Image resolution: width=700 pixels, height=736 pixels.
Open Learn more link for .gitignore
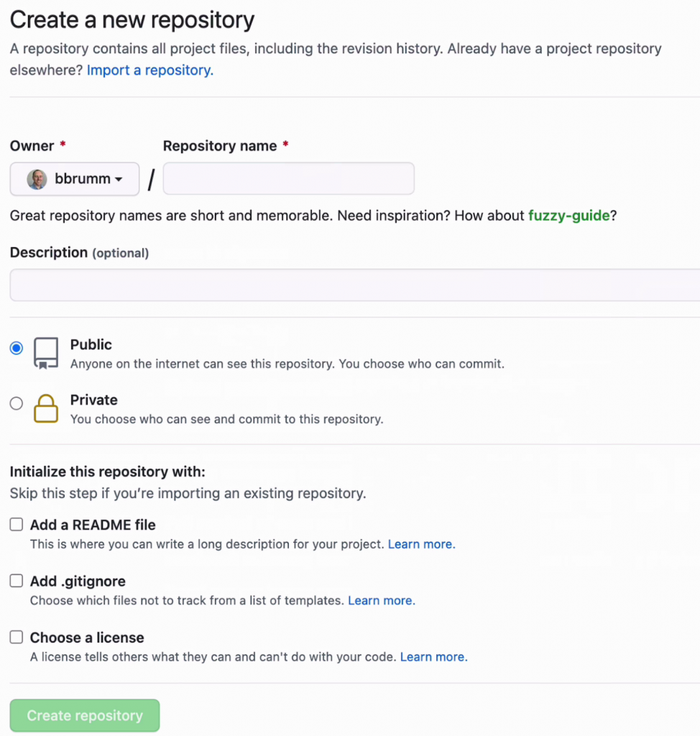click(x=382, y=601)
